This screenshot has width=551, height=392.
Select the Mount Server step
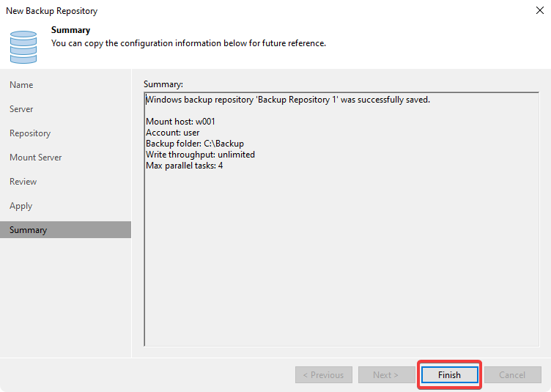(x=35, y=158)
